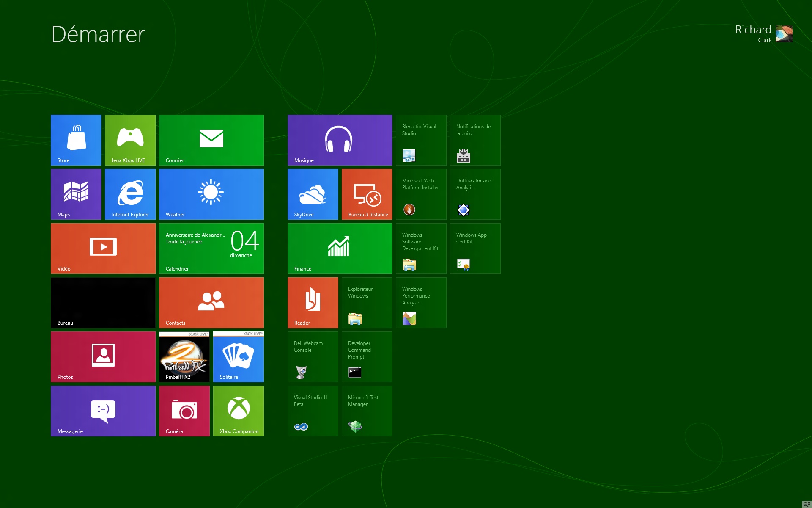Open Xbox Companion tile

tap(239, 411)
